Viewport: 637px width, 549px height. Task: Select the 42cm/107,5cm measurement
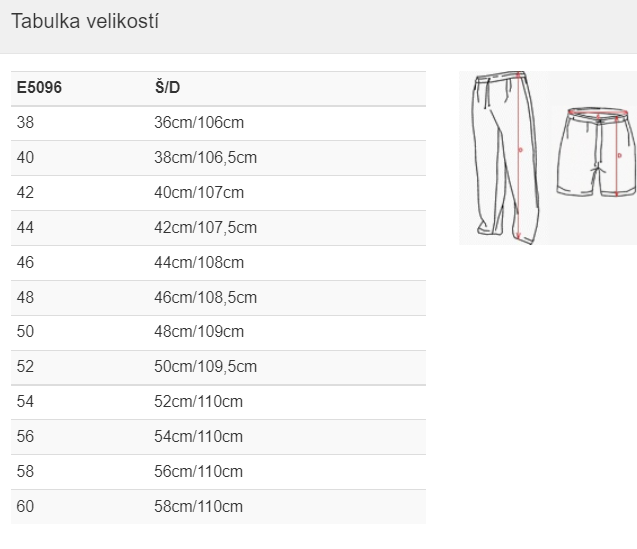[x=206, y=228]
